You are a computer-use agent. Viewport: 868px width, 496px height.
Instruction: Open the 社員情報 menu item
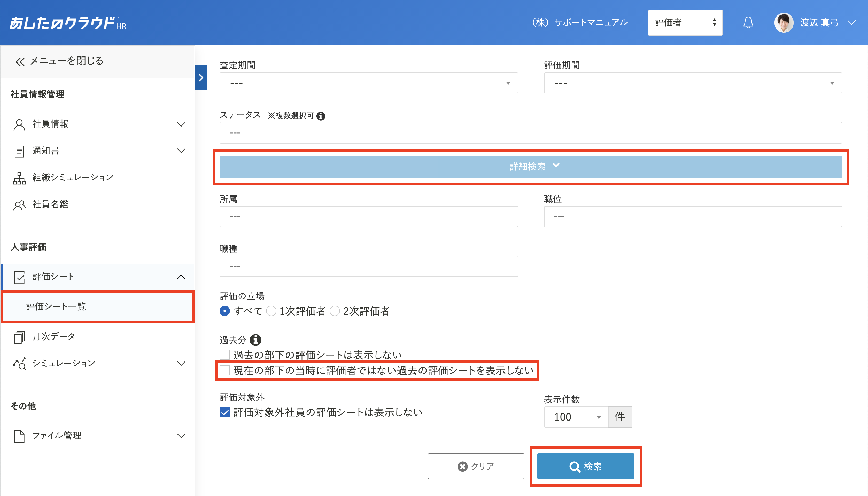pyautogui.click(x=50, y=124)
